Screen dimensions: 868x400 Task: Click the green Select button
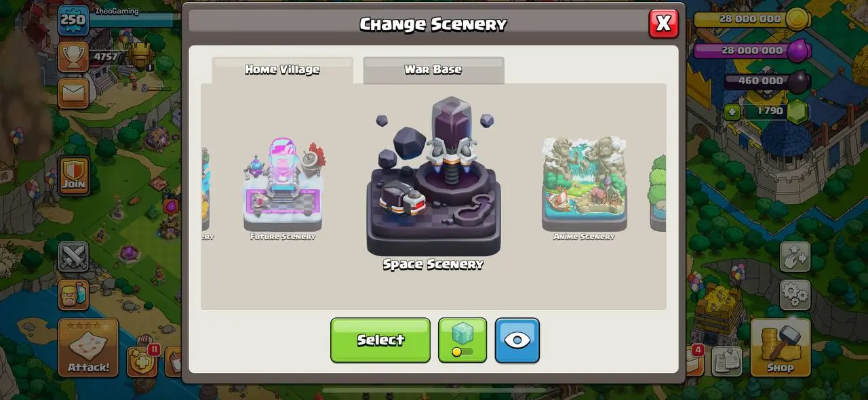tap(380, 340)
